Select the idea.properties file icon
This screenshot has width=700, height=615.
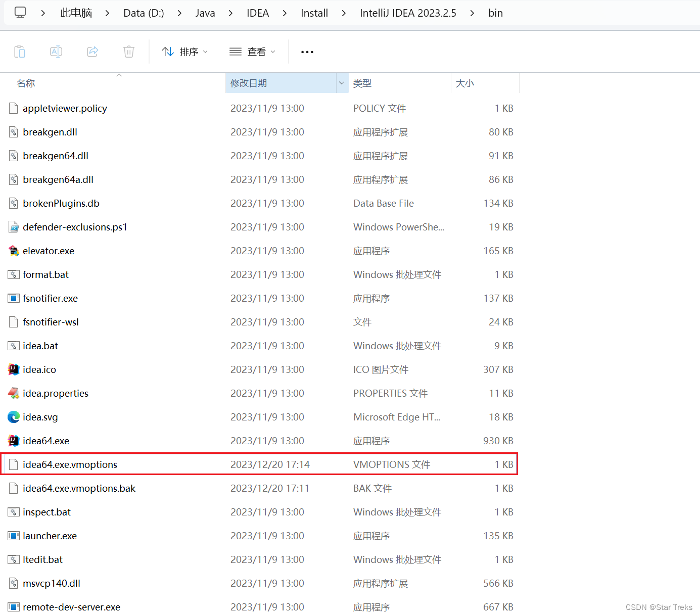tap(14, 393)
